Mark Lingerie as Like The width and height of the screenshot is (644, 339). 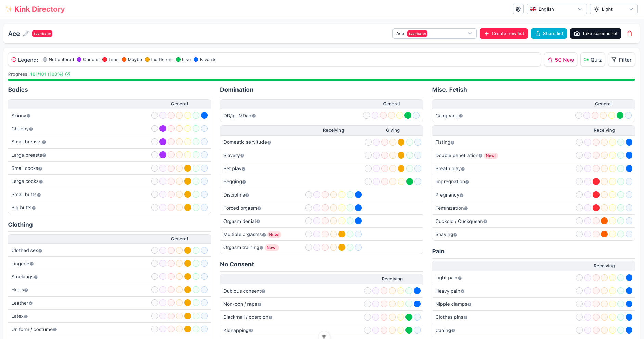196,263
